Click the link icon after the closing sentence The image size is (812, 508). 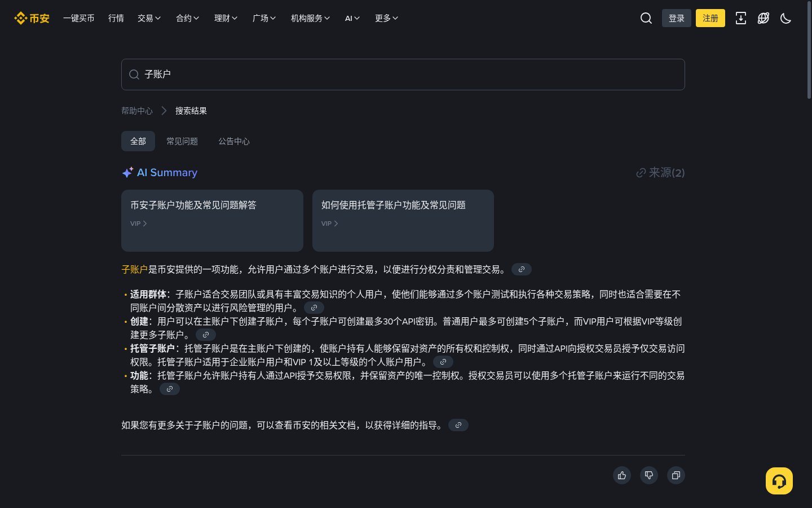pos(458,425)
